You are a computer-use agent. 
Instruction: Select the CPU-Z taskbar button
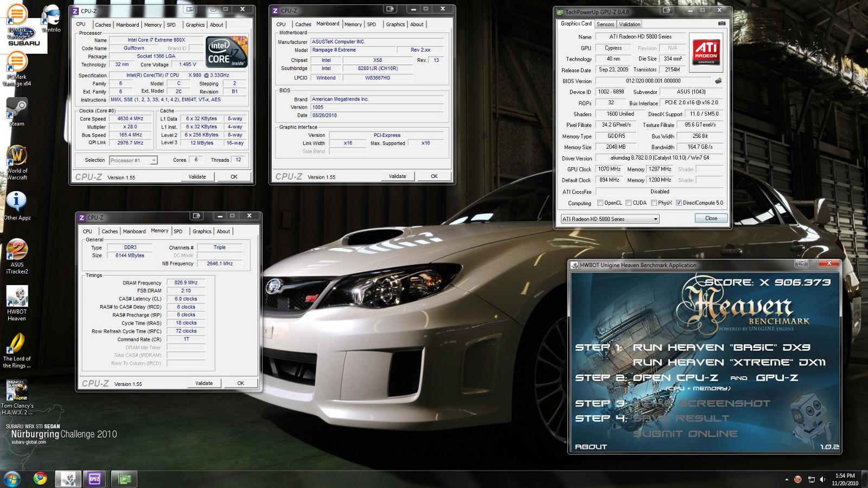[x=95, y=479]
